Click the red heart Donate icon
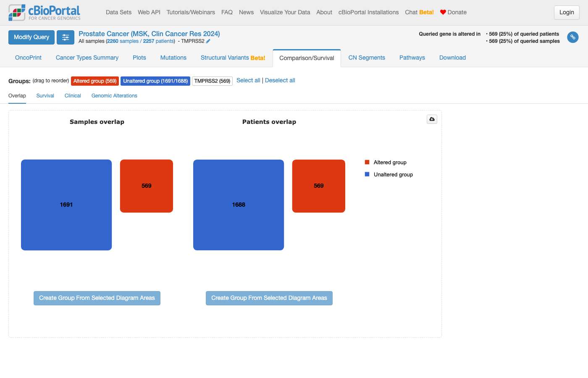 pos(443,12)
